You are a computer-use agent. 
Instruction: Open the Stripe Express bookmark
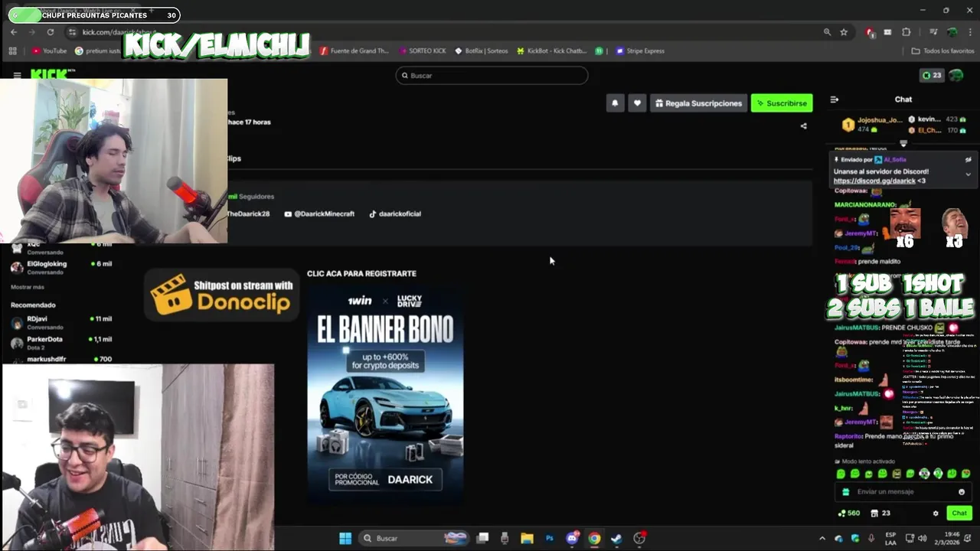640,51
